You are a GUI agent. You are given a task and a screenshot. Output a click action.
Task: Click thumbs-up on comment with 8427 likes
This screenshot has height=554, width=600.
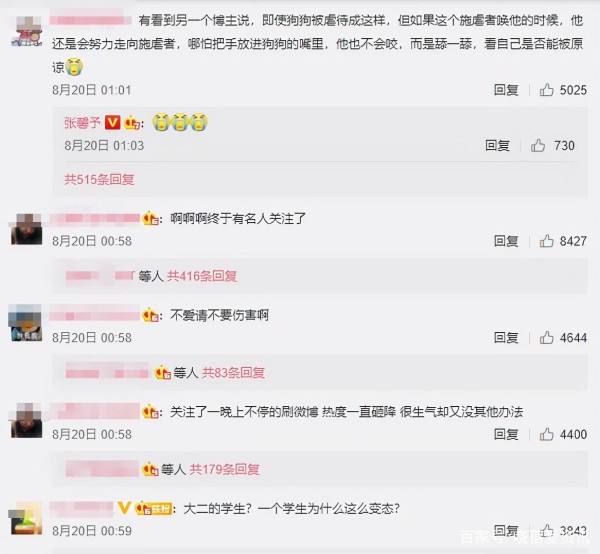(546, 241)
